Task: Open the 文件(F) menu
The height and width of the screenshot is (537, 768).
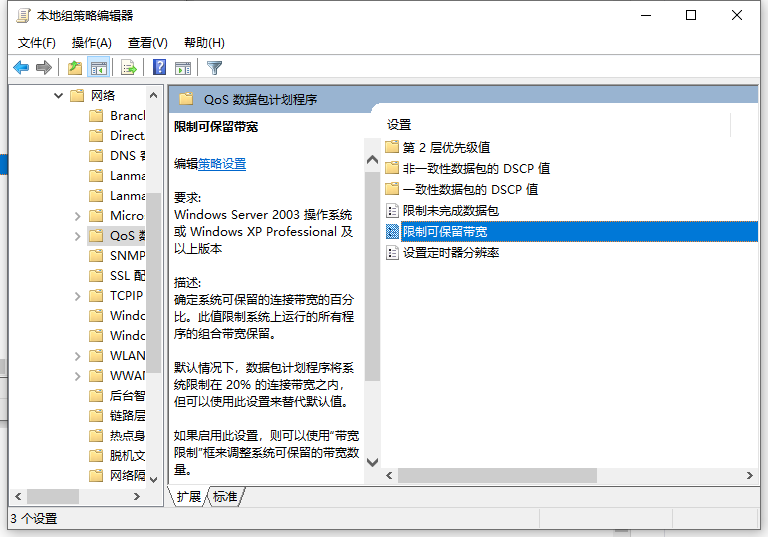Action: pos(37,43)
